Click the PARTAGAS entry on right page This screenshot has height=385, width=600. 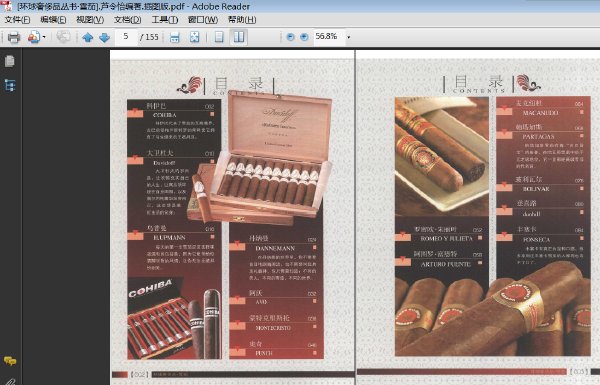[538, 137]
